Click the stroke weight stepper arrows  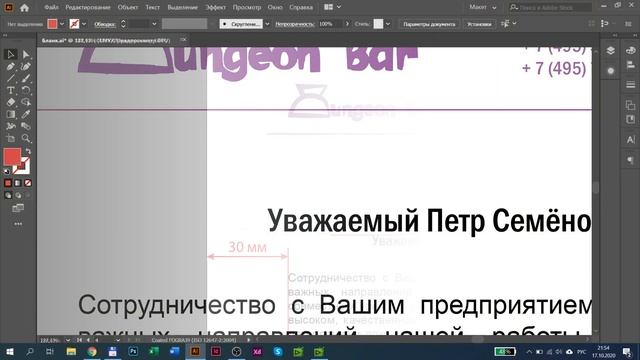tap(123, 24)
